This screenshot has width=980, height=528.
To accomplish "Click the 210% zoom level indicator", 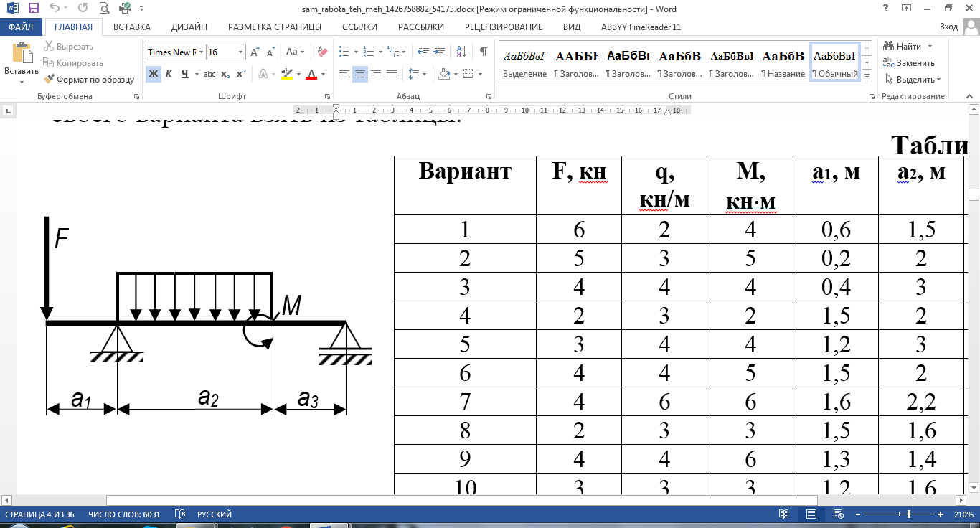I will coord(962,514).
